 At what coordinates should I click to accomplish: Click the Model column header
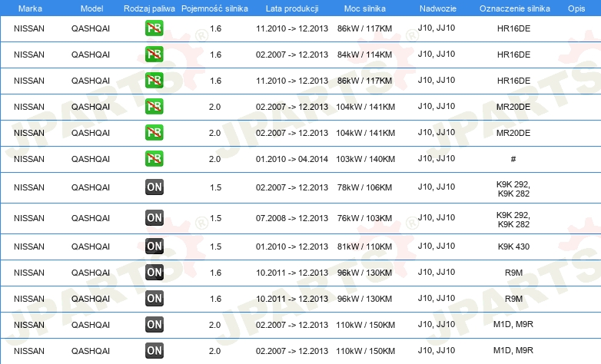click(91, 8)
